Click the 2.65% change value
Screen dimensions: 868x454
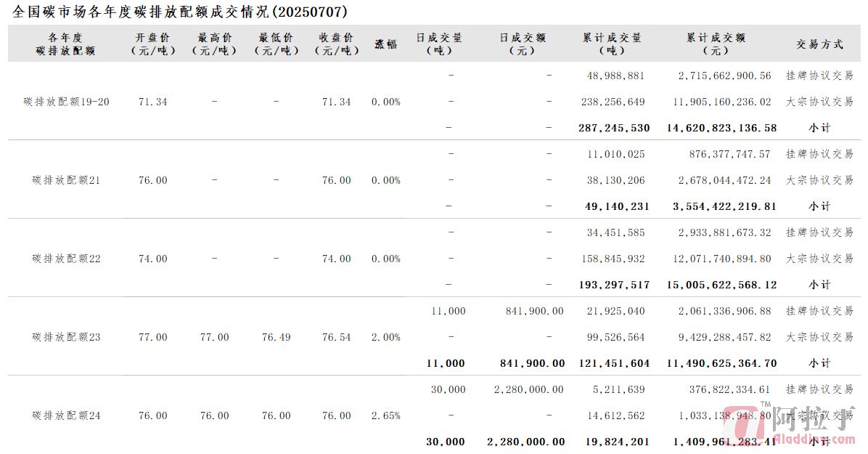point(386,416)
